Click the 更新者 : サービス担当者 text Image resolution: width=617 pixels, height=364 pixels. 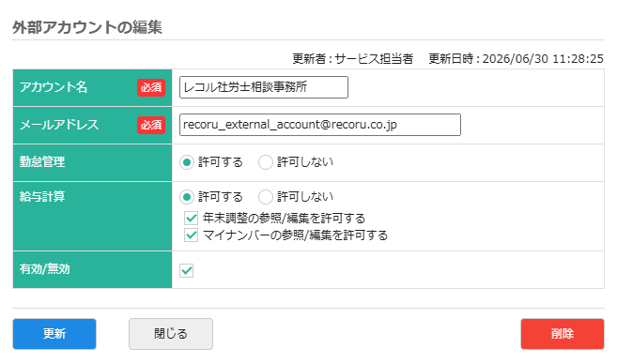(x=352, y=59)
